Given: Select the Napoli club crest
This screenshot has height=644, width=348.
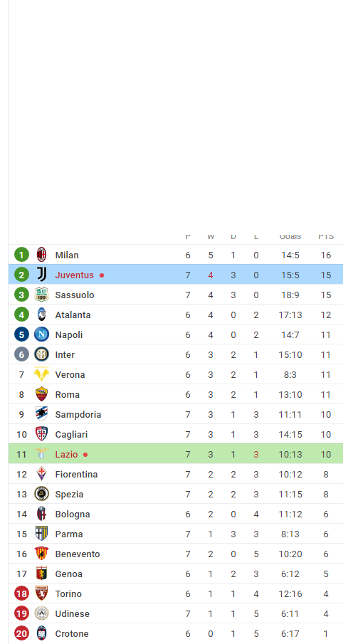Looking at the screenshot, I should tap(41, 334).
